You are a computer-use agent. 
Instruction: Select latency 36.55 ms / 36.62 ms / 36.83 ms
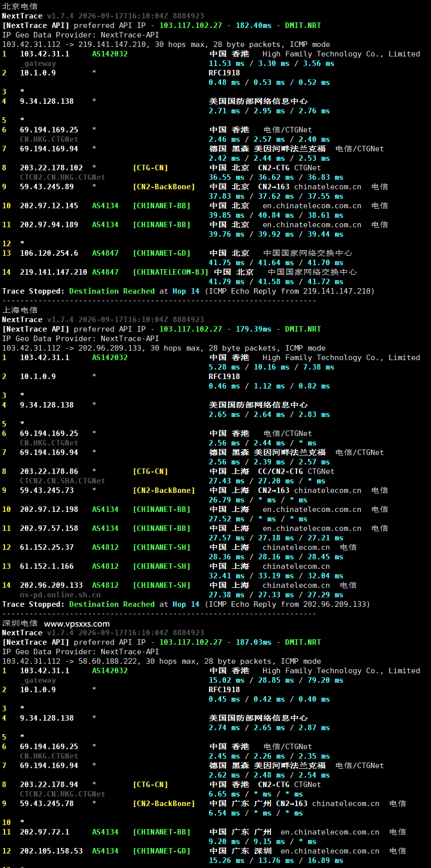point(276,177)
